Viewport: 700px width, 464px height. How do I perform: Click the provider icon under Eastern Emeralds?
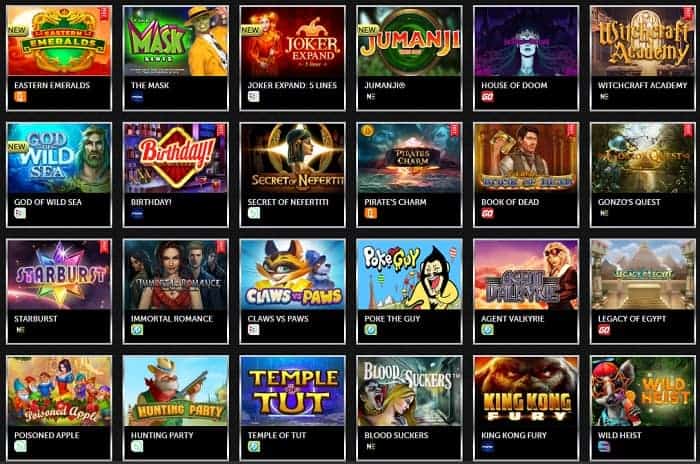click(20, 96)
